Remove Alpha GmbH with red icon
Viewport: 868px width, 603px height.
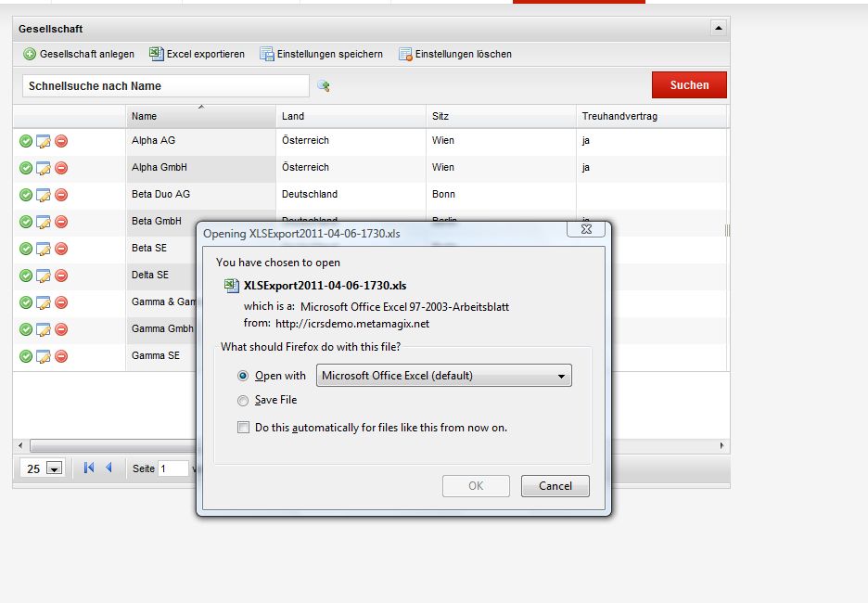tap(61, 168)
